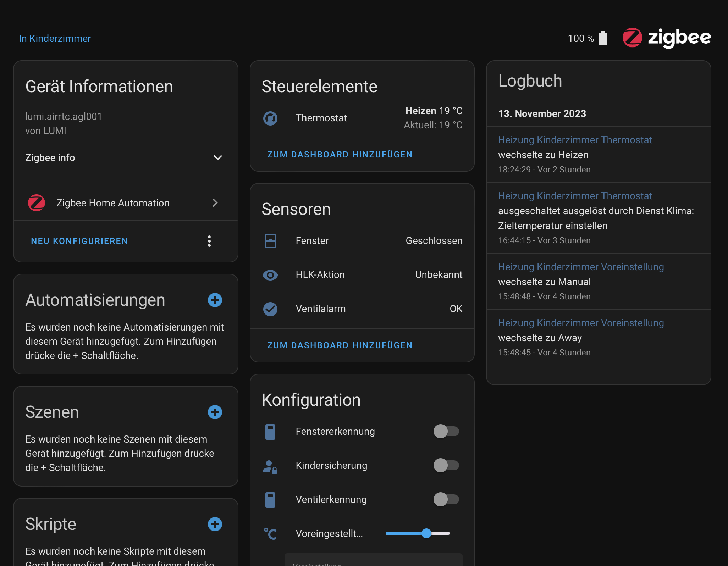Click the battery status icon
The height and width of the screenshot is (566, 728).
tap(603, 38)
